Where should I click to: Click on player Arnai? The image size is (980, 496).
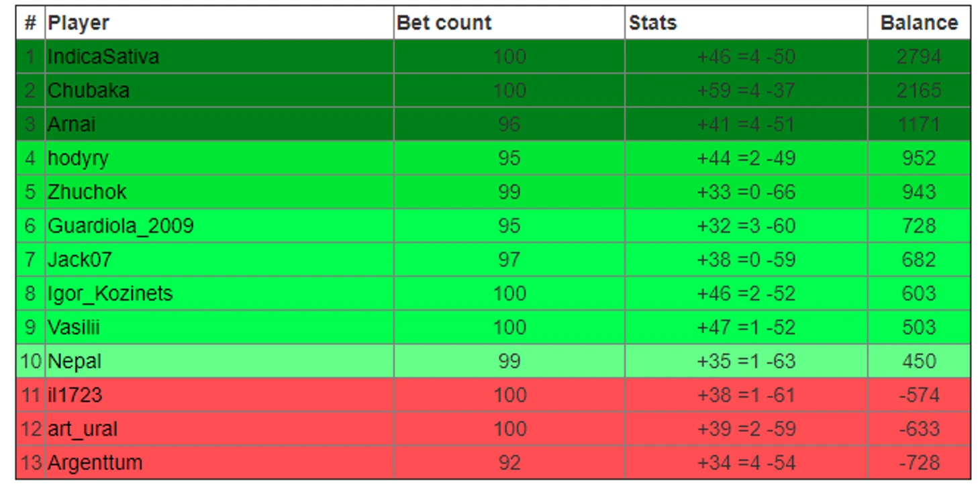tap(72, 124)
